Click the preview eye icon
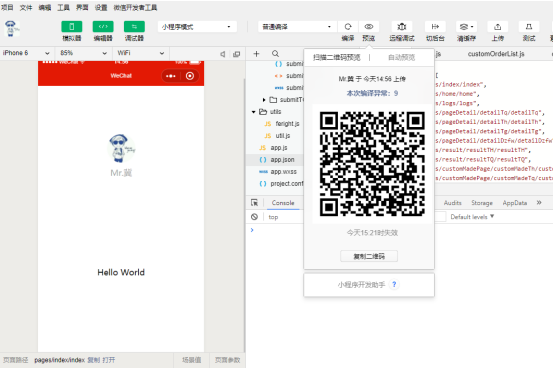 point(369,27)
